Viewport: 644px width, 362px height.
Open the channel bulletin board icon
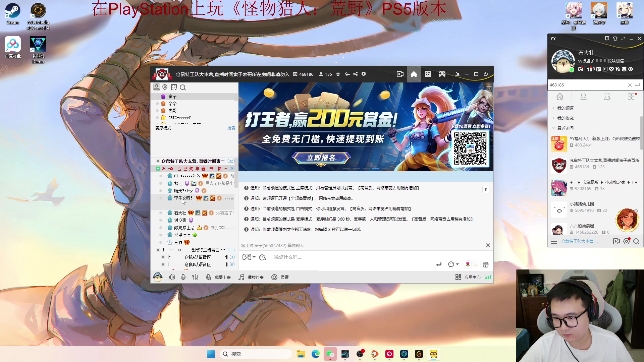pyautogui.click(x=428, y=74)
